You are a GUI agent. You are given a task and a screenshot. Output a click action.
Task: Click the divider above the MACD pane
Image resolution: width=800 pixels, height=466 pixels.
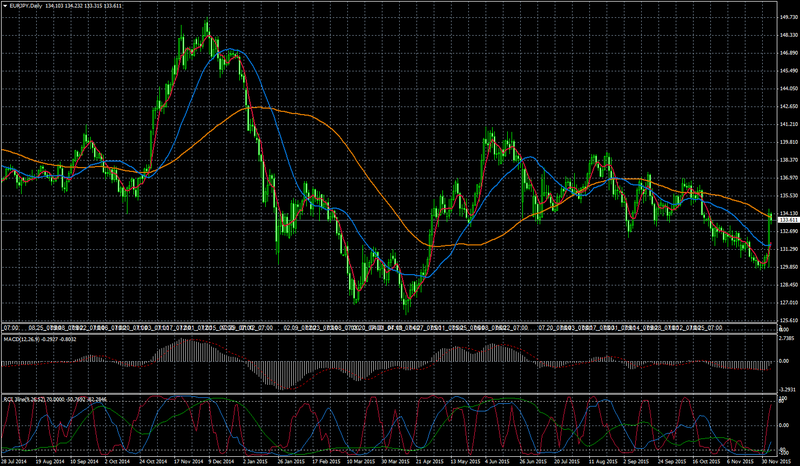coord(388,333)
